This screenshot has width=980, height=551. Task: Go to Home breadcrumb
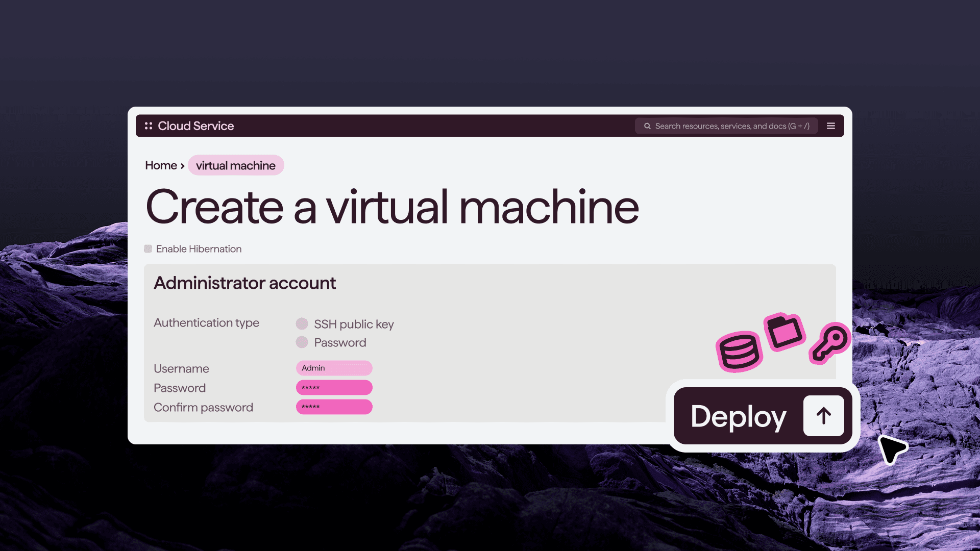pos(161,165)
